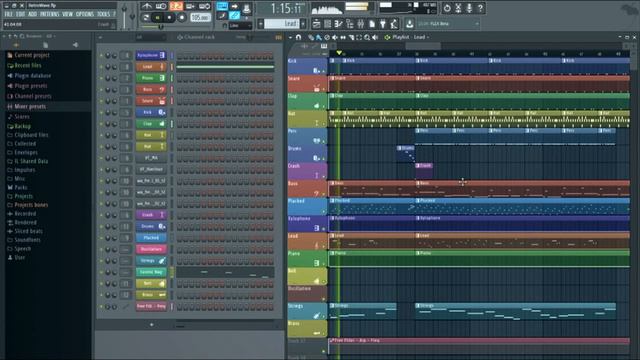
Task: Click the online news download icon
Action: click(409, 24)
